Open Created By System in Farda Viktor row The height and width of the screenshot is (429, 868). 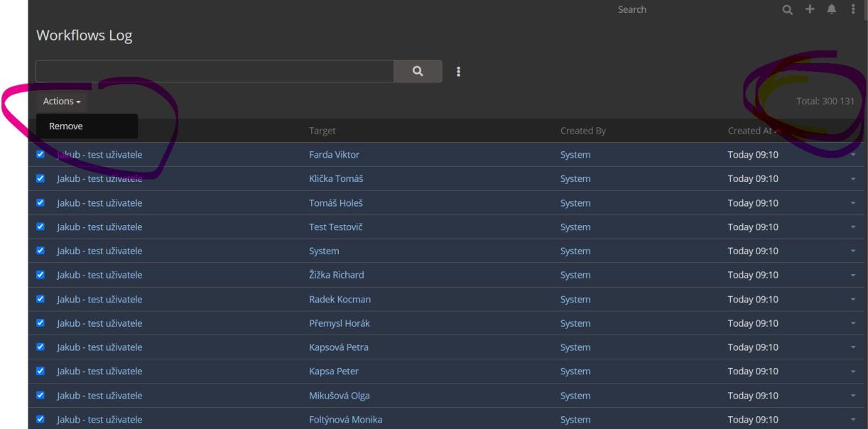575,155
